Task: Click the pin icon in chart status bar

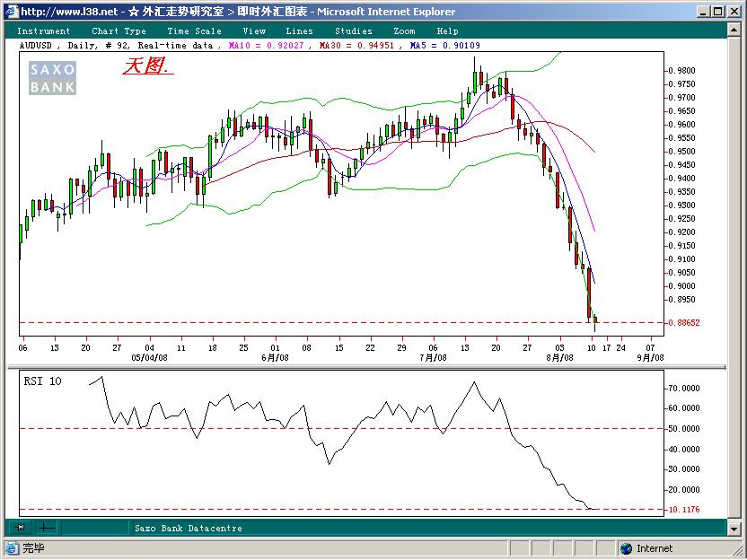Action: coord(20,527)
